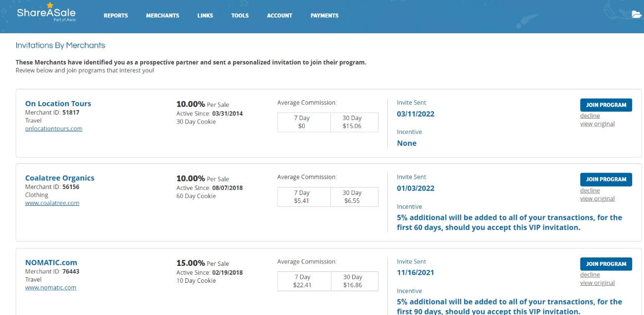Click the incentive value None
The height and width of the screenshot is (315, 644).
pyautogui.click(x=407, y=143)
